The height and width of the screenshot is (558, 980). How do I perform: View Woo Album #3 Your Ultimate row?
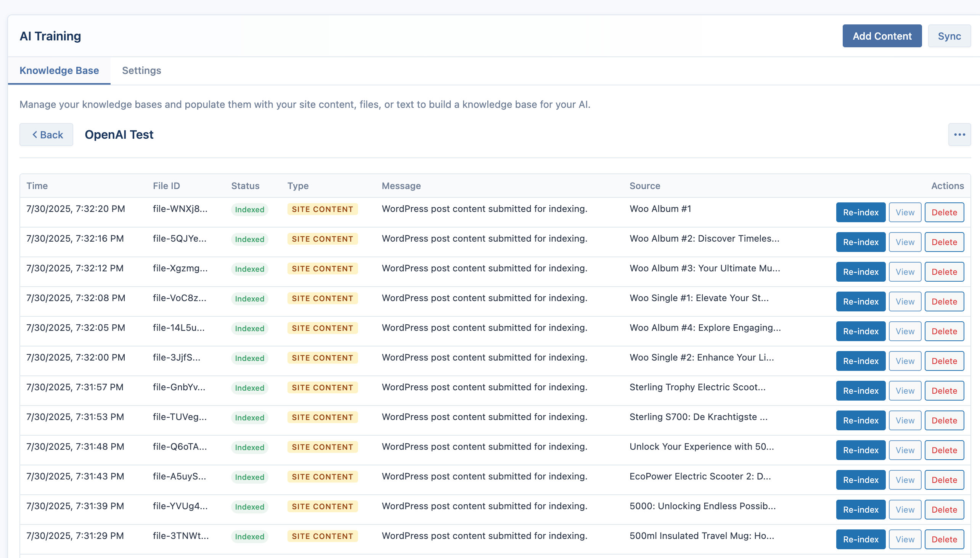[x=905, y=272]
